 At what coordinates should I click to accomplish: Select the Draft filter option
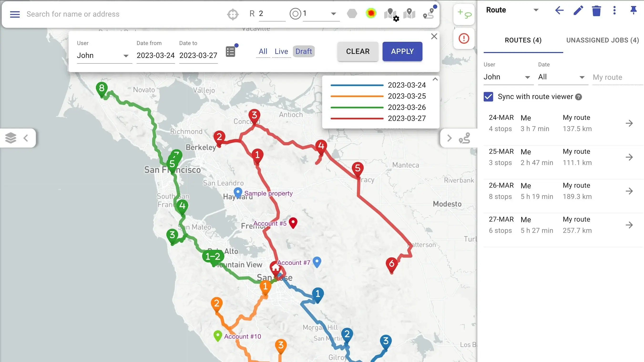click(x=303, y=51)
